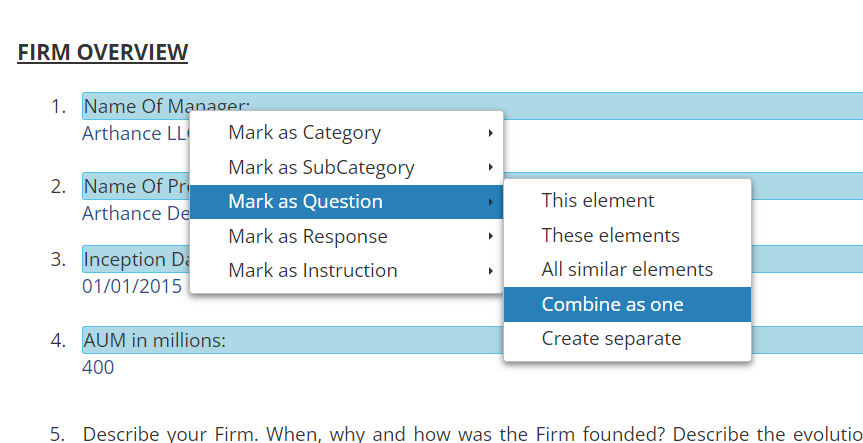The image size is (863, 443).
Task: Expand Mark as Instruction submenu arrow
Action: 490,271
